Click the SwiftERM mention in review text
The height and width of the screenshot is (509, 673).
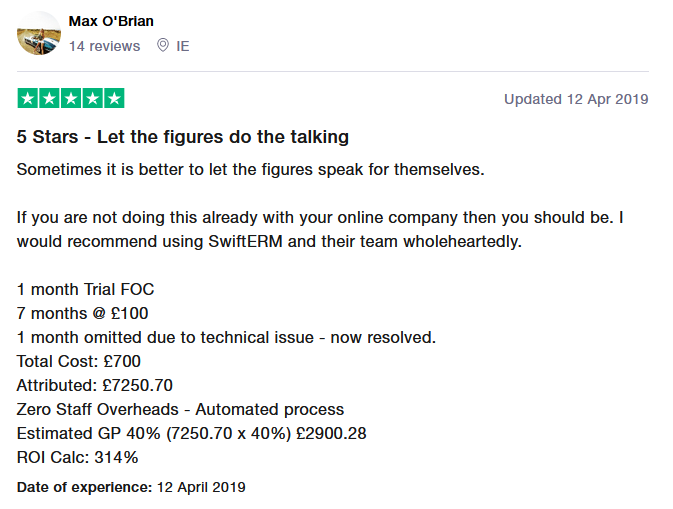tap(246, 241)
